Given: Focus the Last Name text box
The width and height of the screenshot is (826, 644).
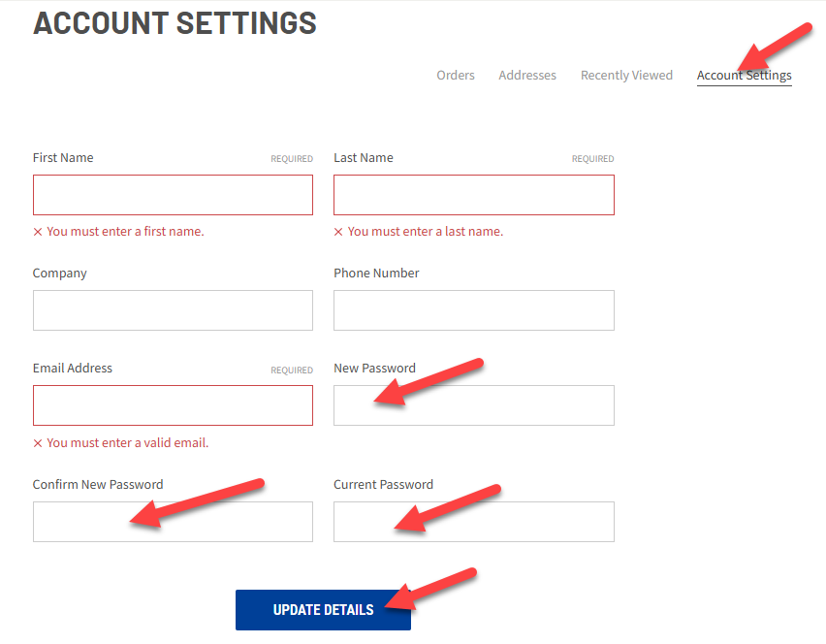Looking at the screenshot, I should click(x=473, y=195).
